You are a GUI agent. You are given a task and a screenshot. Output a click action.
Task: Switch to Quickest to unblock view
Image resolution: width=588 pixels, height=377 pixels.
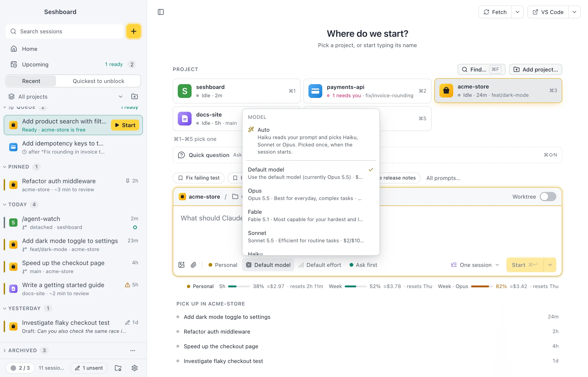[x=98, y=81]
